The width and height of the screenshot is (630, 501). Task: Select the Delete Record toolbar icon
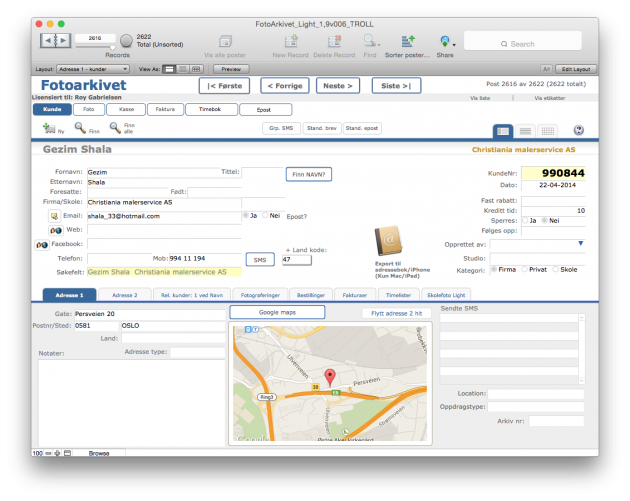click(x=334, y=41)
